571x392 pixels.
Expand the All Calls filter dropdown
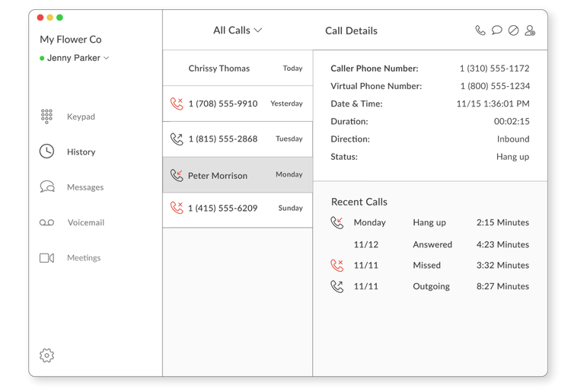(x=238, y=30)
